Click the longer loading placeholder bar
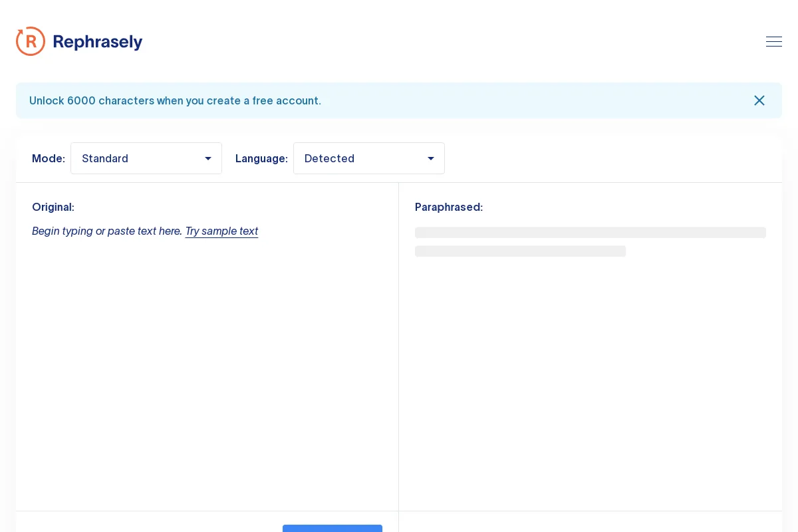The width and height of the screenshot is (798, 532). [590, 233]
